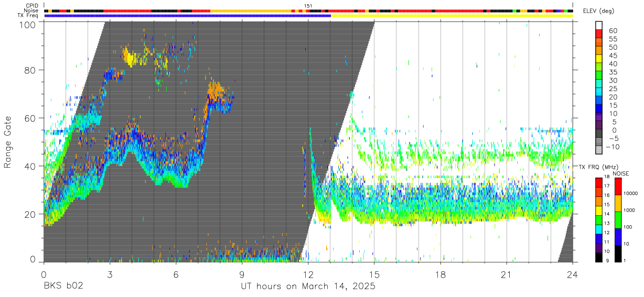Click the green swatch in NOISE bar
This screenshot has height=297, width=644.
tap(619, 219)
